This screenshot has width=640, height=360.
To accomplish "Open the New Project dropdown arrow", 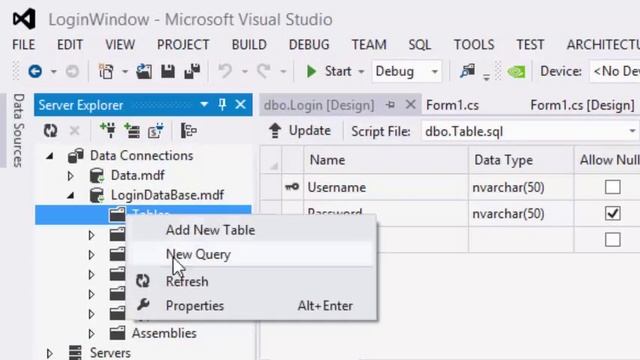I will pos(125,72).
